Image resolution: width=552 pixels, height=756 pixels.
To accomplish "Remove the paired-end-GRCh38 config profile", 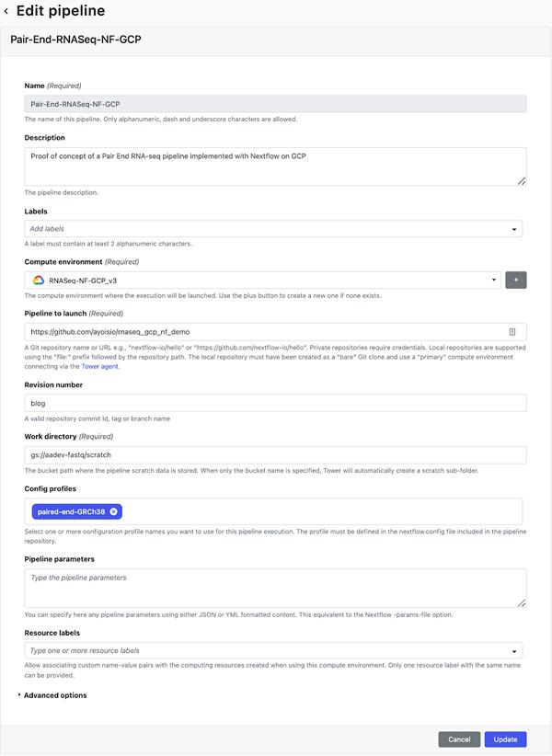I will (x=114, y=511).
